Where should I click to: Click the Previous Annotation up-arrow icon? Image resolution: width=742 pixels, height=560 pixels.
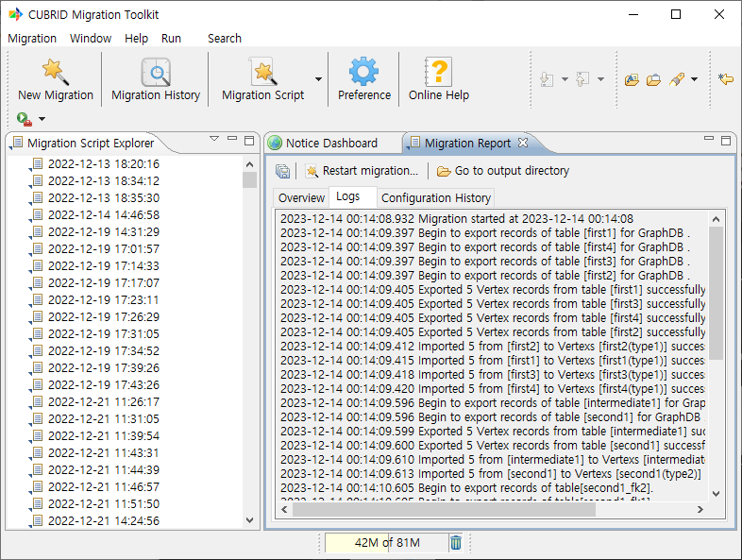click(x=582, y=79)
